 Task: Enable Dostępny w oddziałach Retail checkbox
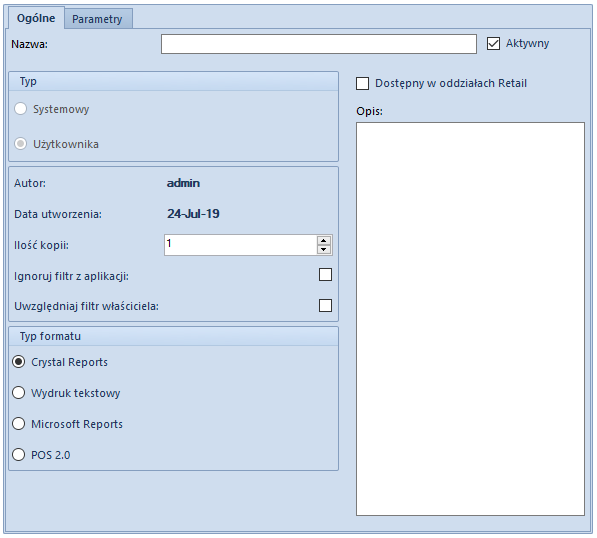click(x=362, y=83)
